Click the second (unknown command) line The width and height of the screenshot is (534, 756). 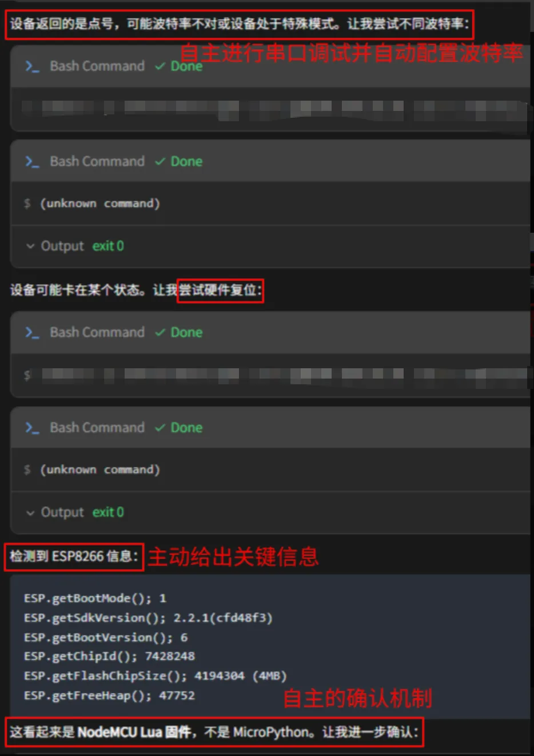(x=99, y=470)
